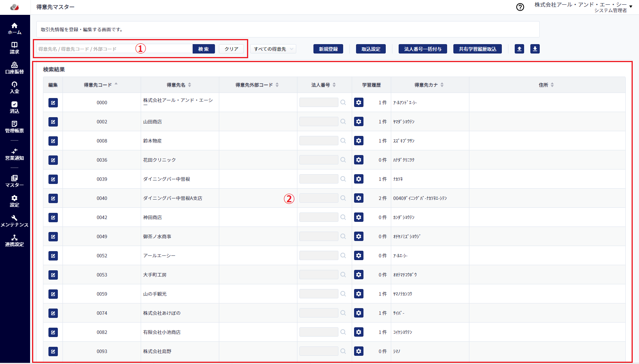Click the upload arrow icon button
This screenshot has height=364, width=639.
pyautogui.click(x=519, y=49)
